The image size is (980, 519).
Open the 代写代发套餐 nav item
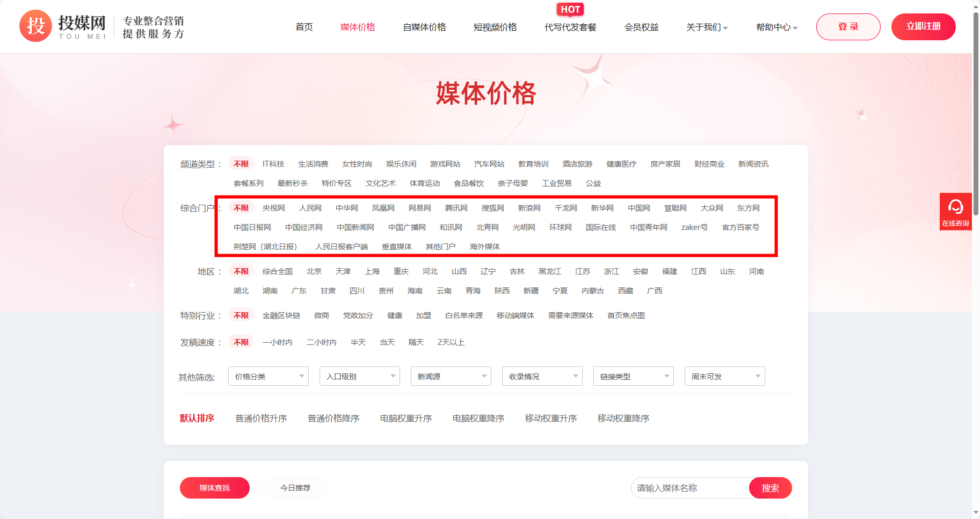point(570,27)
